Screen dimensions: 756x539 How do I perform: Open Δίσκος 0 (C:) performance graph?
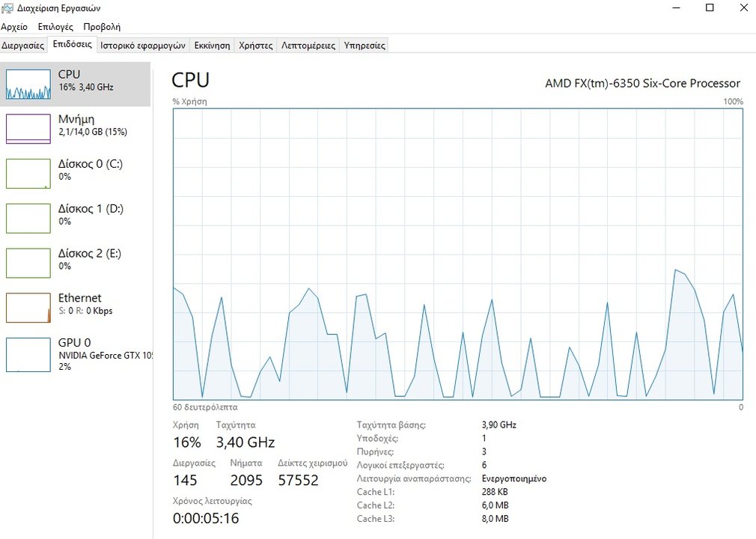tap(28, 174)
